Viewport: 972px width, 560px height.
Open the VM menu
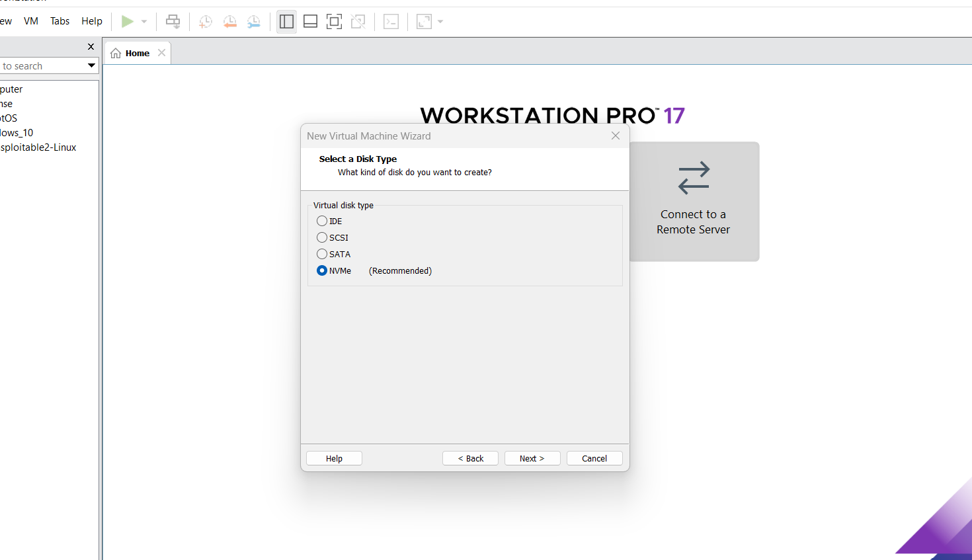(31, 21)
